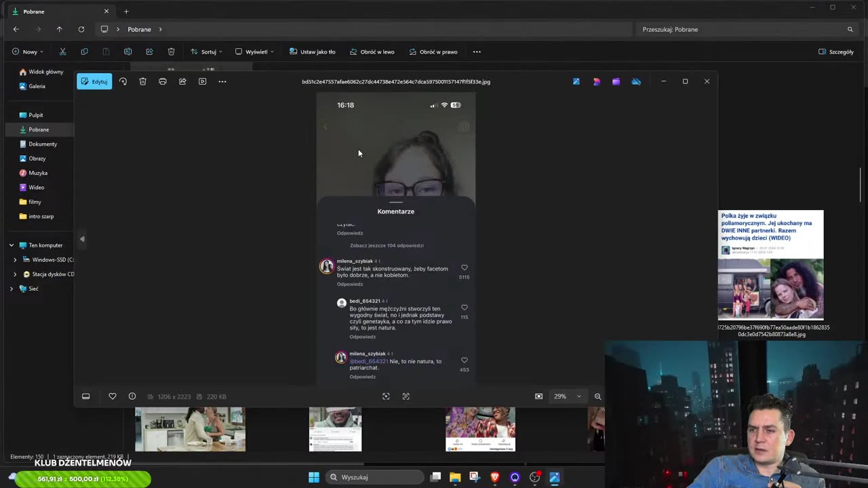
Task: Click Obróć w lewo
Action: (372, 52)
